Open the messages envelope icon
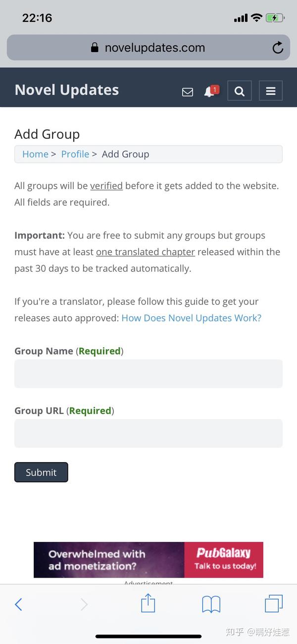 [x=188, y=92]
